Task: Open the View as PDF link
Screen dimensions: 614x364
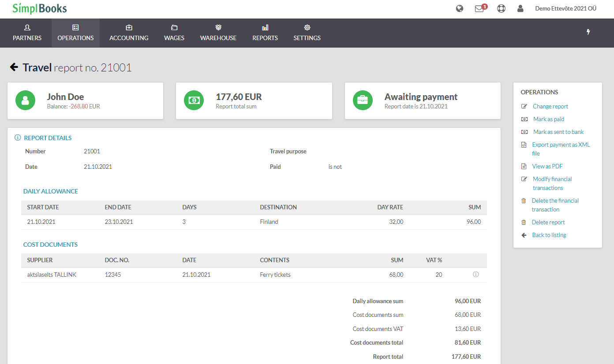Action: [547, 166]
